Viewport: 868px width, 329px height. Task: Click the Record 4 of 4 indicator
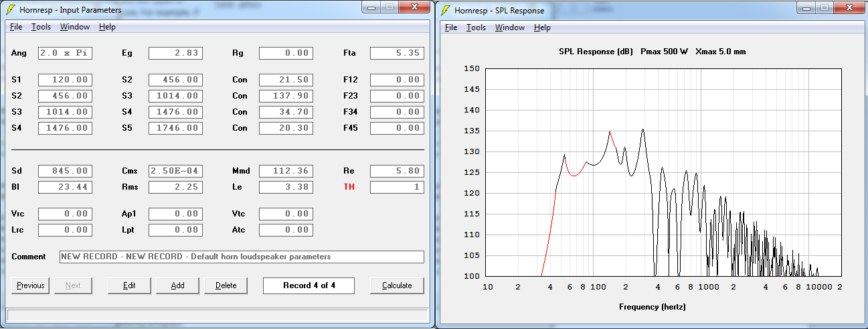[309, 285]
